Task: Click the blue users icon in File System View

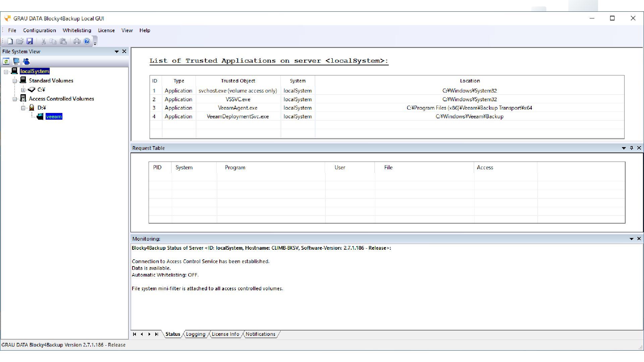Action: [x=26, y=61]
